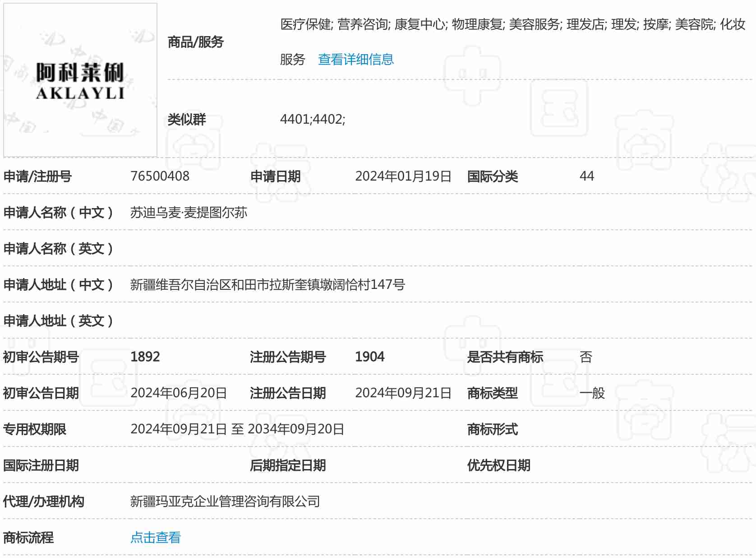Viewport: 756px width, 558px height.
Task: Click the 商品/服务 field label
Action: 195,42
